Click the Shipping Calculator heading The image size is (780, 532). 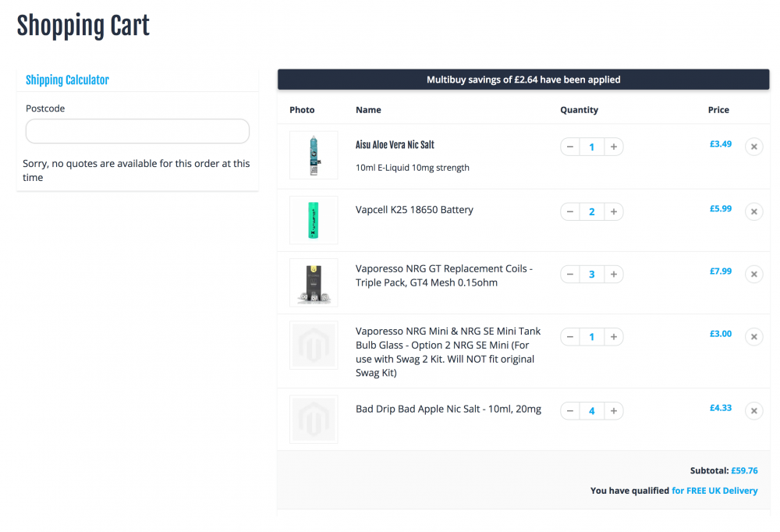(x=67, y=80)
